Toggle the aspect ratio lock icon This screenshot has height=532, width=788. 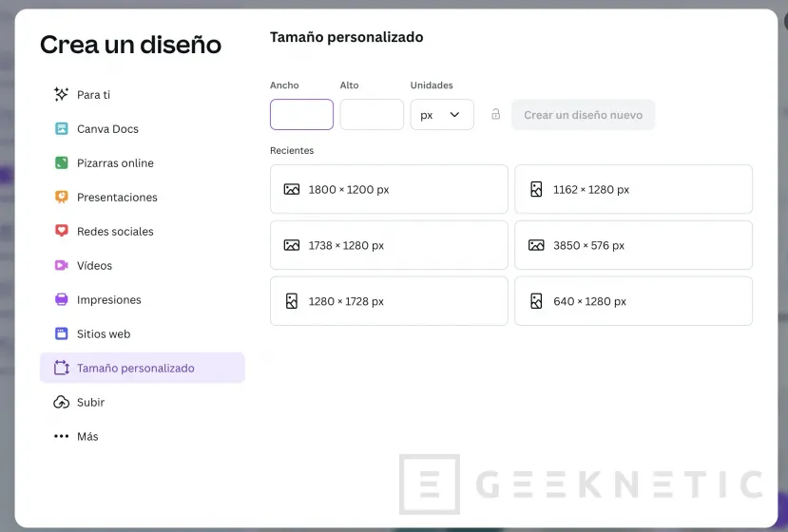495,115
